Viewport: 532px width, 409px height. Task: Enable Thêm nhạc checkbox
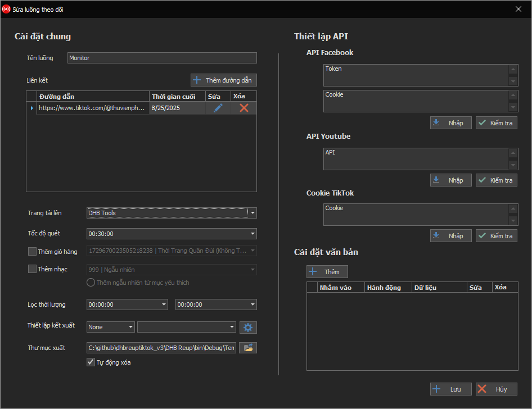point(32,269)
